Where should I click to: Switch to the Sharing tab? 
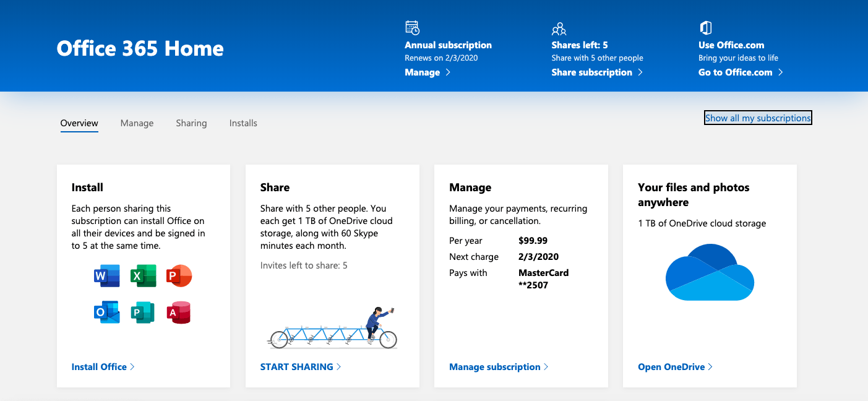pyautogui.click(x=191, y=123)
